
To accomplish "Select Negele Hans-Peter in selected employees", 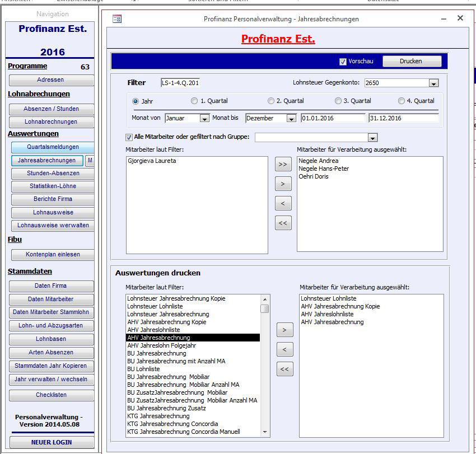I will point(370,169).
